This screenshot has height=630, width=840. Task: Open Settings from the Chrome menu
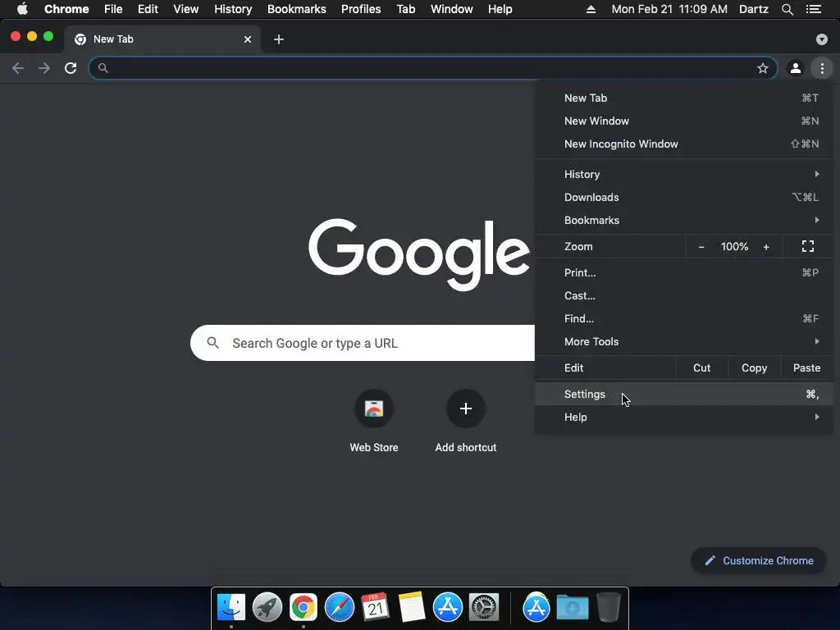pyautogui.click(x=683, y=395)
